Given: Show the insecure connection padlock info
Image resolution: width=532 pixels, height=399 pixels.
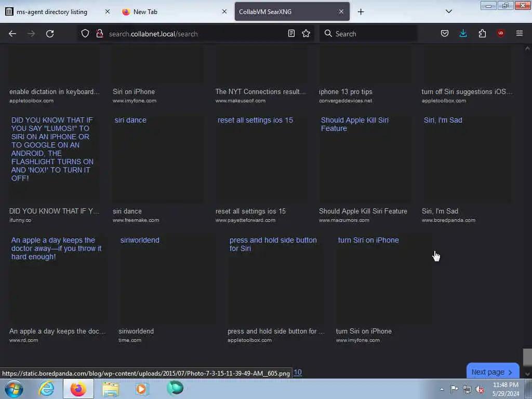Looking at the screenshot, I should [x=99, y=33].
